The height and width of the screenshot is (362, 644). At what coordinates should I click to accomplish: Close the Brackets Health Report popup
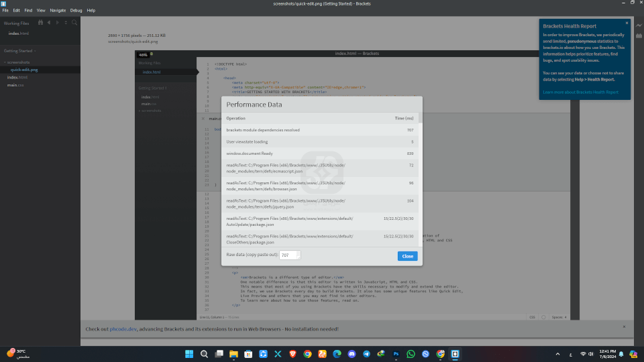coord(627,23)
